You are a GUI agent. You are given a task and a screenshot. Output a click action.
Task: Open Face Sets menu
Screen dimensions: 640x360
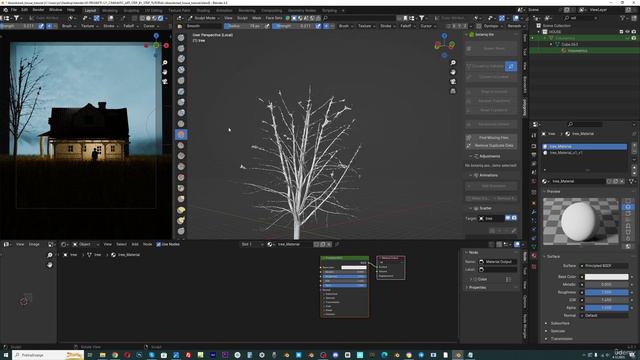[274, 18]
